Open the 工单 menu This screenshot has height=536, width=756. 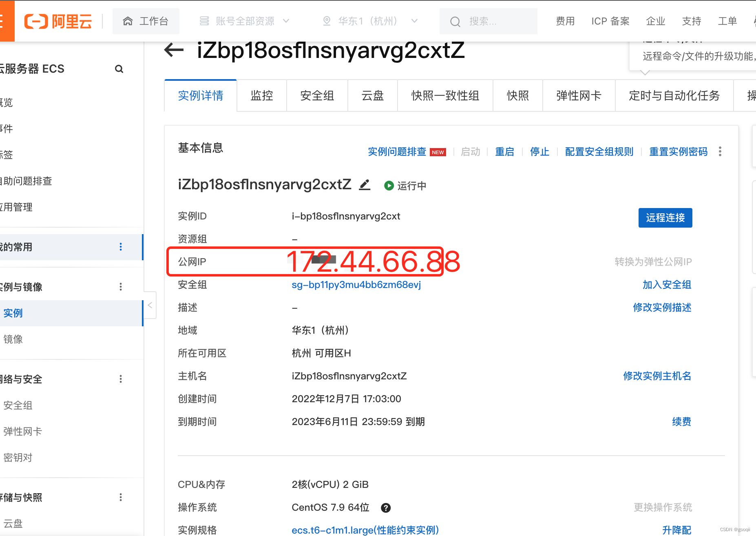pyautogui.click(x=727, y=21)
